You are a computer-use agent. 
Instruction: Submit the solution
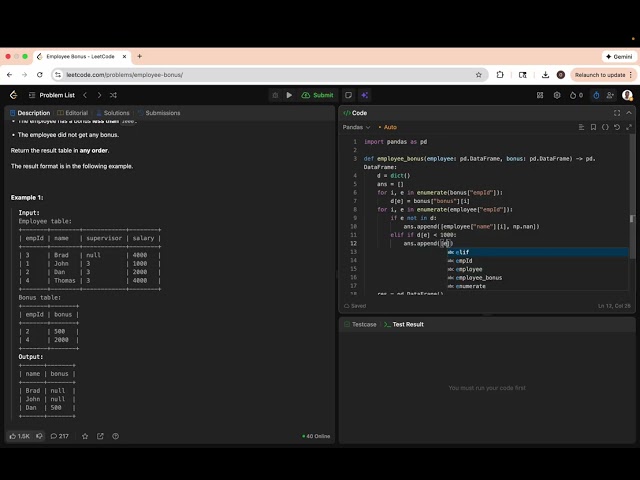coord(319,95)
